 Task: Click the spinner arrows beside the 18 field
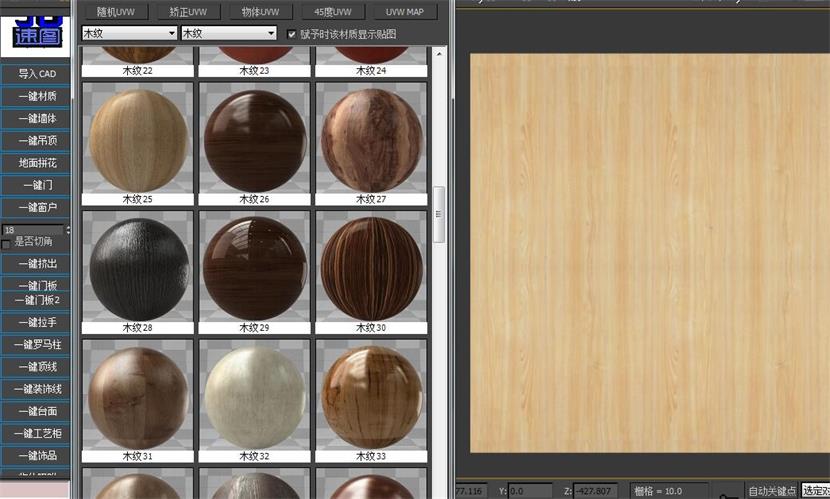pyautogui.click(x=67, y=230)
